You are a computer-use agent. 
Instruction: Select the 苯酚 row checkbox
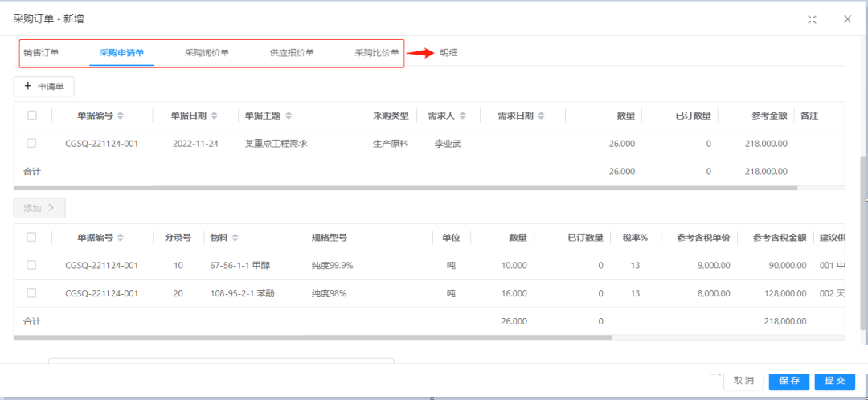click(x=31, y=293)
